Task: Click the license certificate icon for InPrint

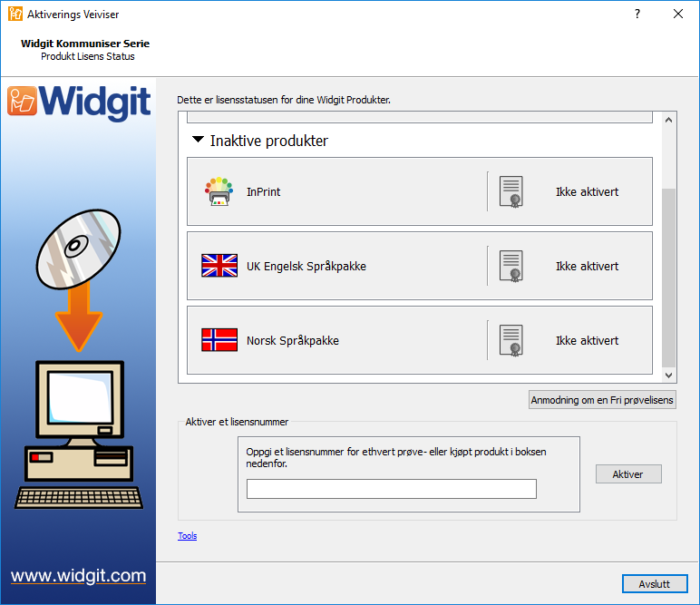Action: pos(511,191)
